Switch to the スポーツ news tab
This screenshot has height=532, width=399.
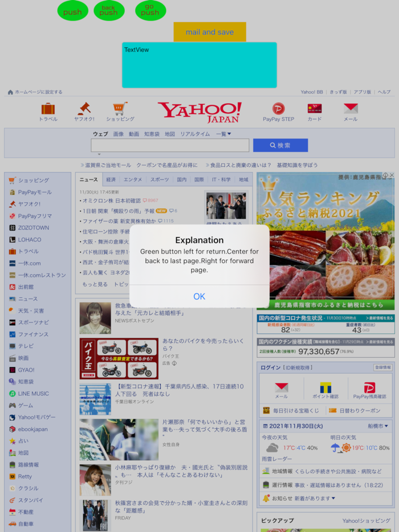tap(160, 179)
